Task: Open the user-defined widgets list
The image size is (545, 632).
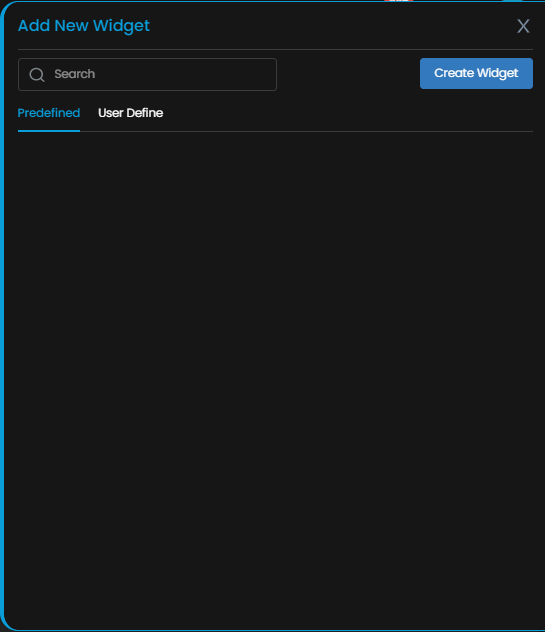Action: (x=130, y=113)
